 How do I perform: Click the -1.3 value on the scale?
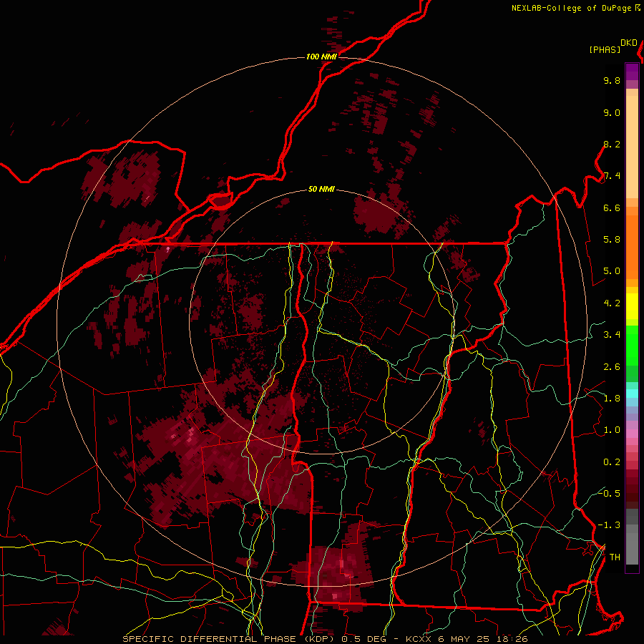(x=609, y=525)
